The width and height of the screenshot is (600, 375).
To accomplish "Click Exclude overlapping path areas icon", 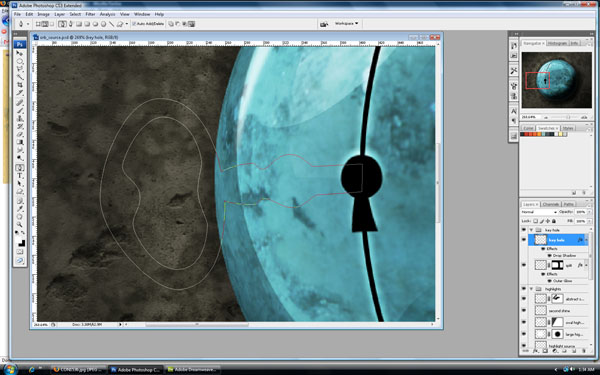I will [x=192, y=24].
